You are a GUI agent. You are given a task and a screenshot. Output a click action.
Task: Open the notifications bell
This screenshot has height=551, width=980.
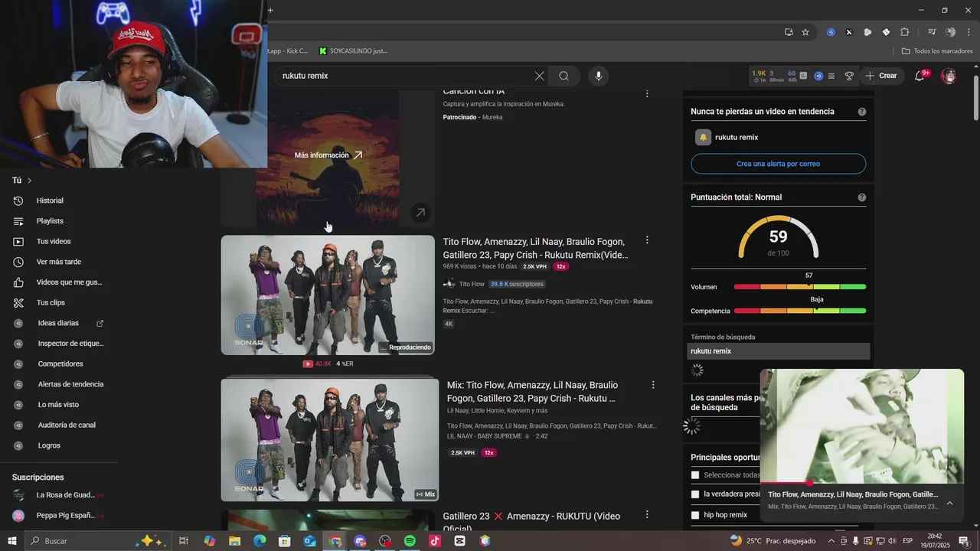(920, 76)
